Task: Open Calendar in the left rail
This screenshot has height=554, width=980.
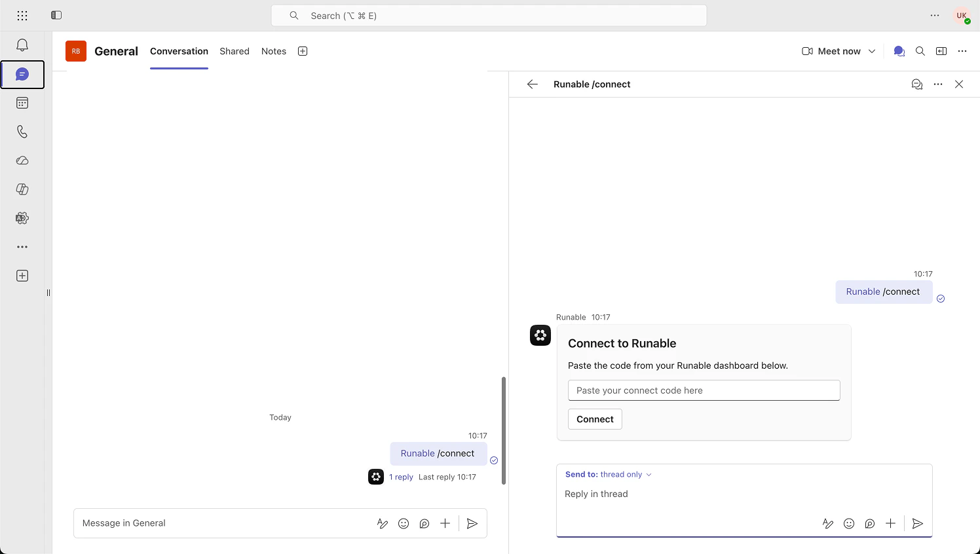Action: (x=22, y=103)
